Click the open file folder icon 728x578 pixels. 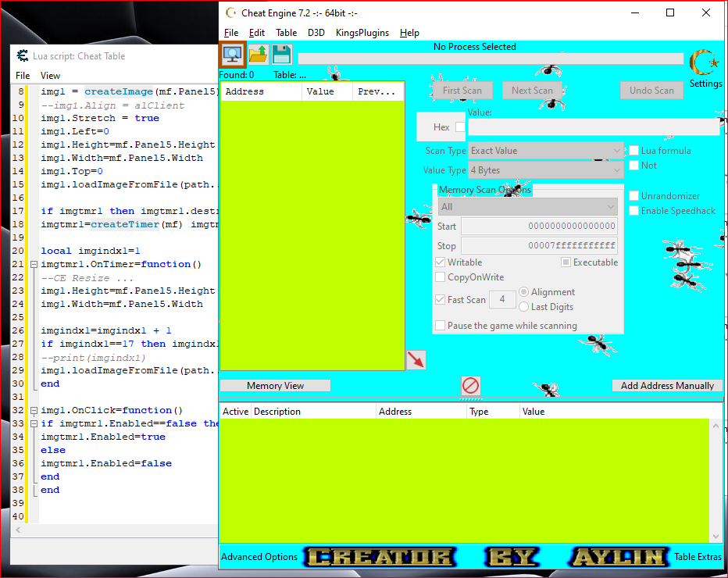(258, 55)
